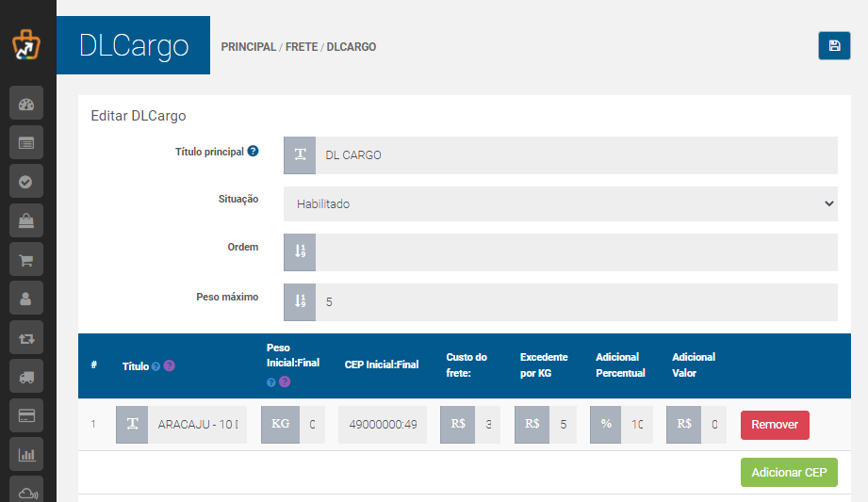Open the delivery truck sidebar icon
868x502 pixels.
tap(26, 377)
